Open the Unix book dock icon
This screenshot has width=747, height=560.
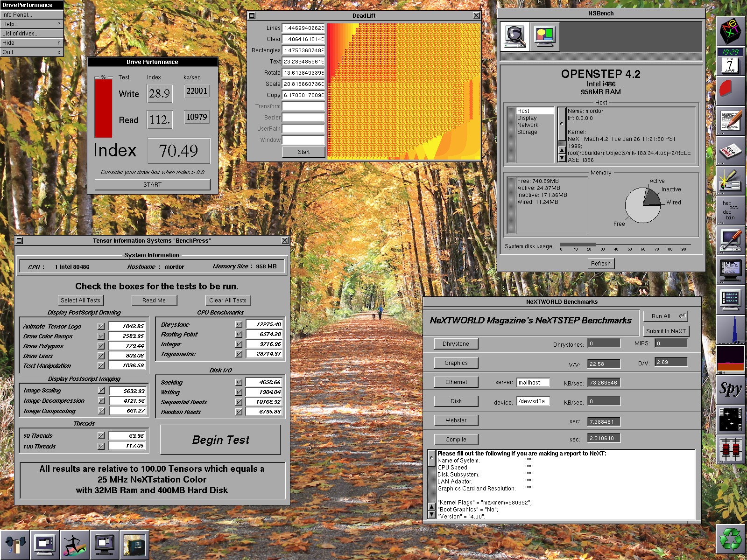731,151
